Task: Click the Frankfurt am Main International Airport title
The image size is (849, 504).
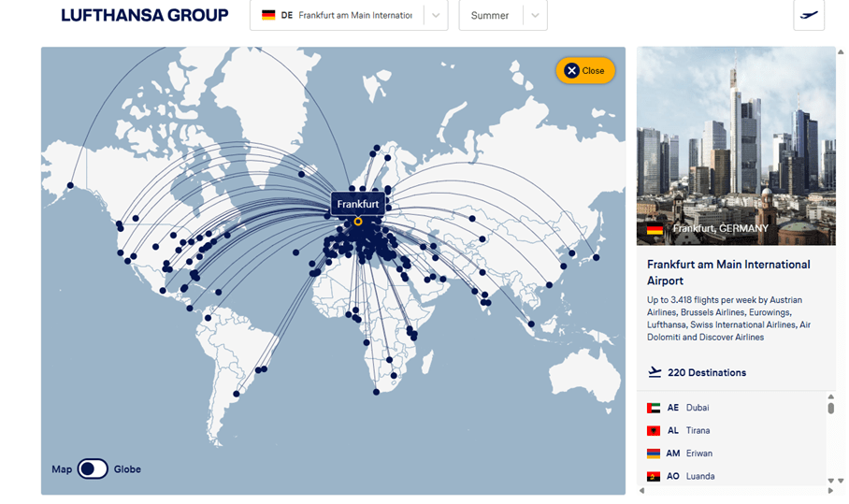Action: 728,272
